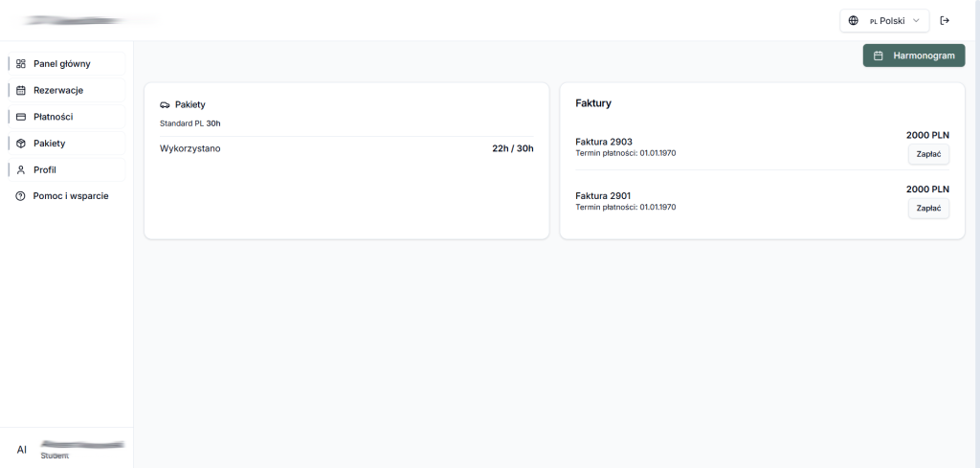Open Profil from the sidebar menu
The width and height of the screenshot is (980, 468).
tap(45, 169)
